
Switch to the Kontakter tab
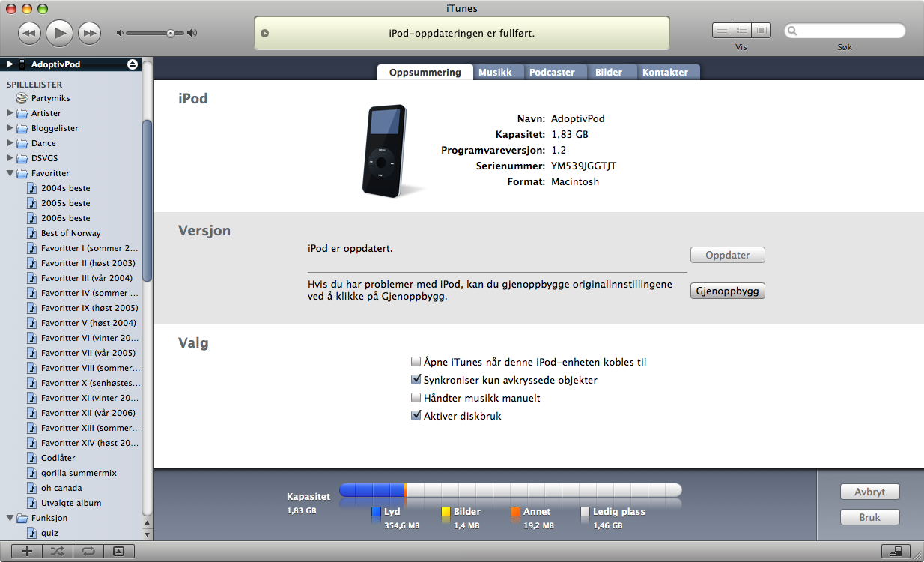665,72
